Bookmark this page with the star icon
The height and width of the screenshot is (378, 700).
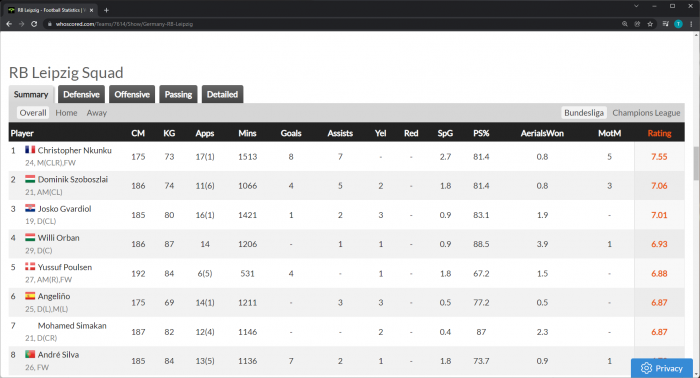(x=650, y=24)
